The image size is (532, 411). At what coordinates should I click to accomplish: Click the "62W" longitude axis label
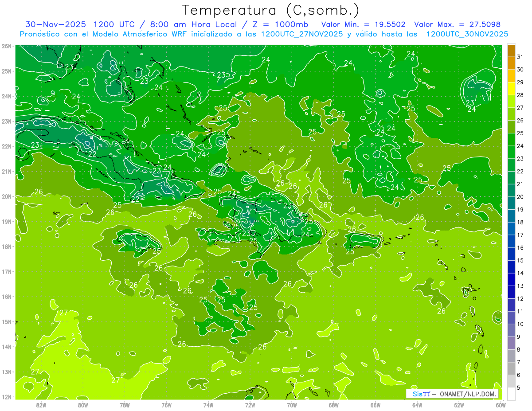click(x=459, y=404)
